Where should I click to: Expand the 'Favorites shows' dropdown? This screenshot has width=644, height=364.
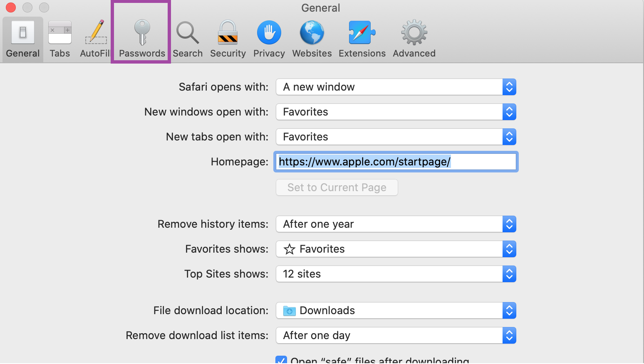[396, 249]
